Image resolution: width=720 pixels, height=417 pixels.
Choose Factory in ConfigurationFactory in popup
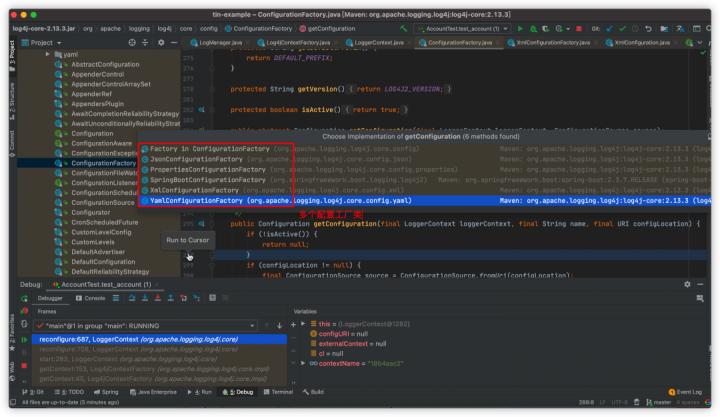pos(425,149)
